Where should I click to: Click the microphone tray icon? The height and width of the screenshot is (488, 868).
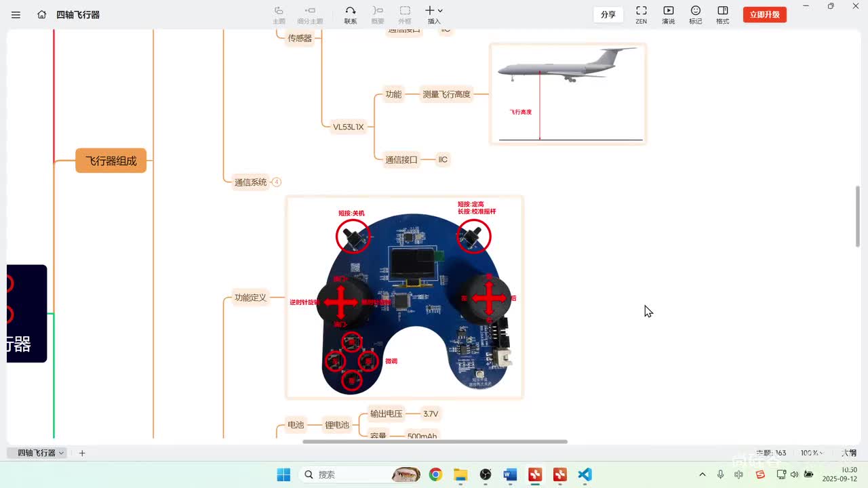point(720,474)
